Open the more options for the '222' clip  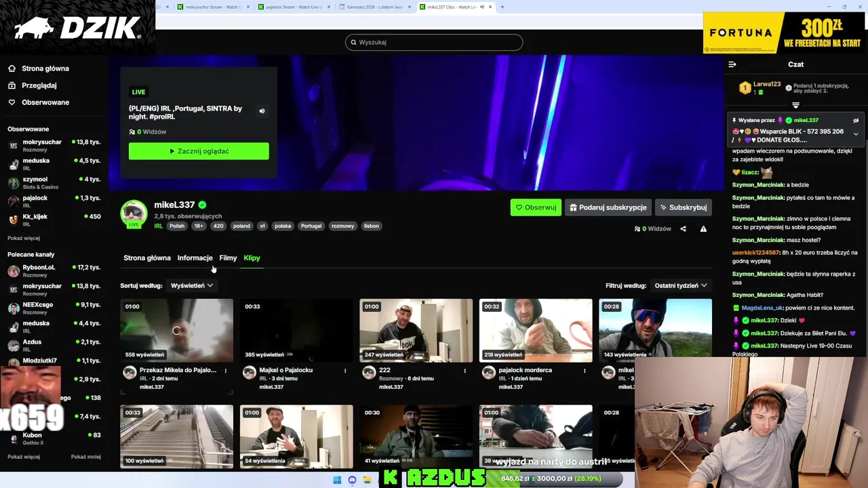click(465, 371)
